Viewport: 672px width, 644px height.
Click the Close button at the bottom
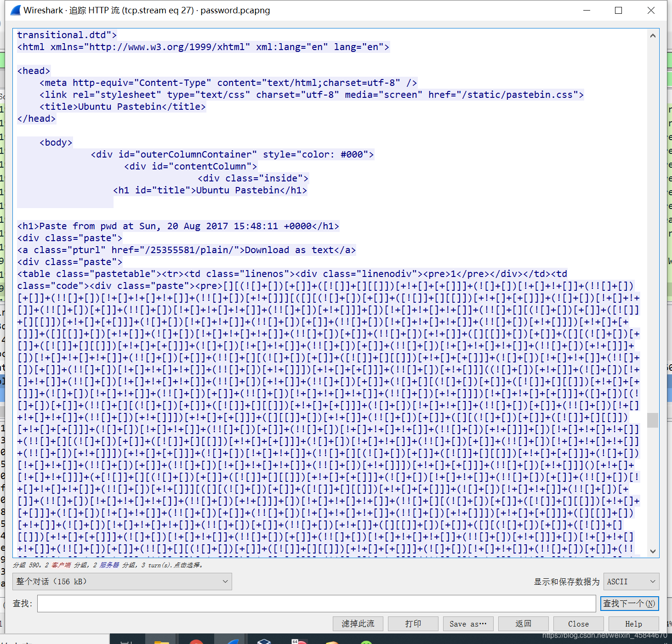pyautogui.click(x=579, y=624)
